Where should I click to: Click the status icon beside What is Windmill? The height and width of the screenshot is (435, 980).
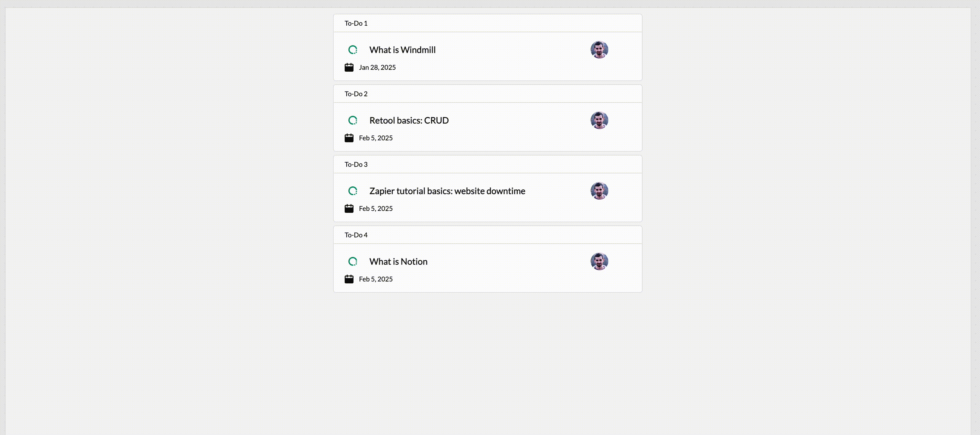pos(353,50)
